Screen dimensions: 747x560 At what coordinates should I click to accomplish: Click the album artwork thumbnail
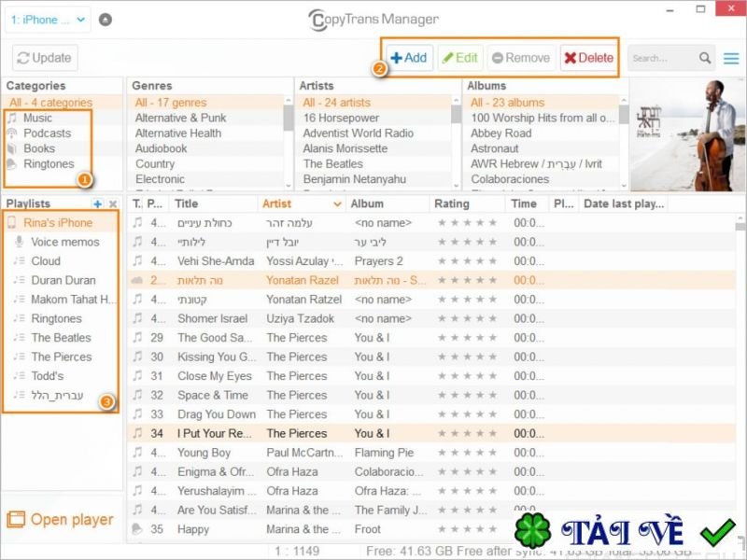tap(686, 134)
